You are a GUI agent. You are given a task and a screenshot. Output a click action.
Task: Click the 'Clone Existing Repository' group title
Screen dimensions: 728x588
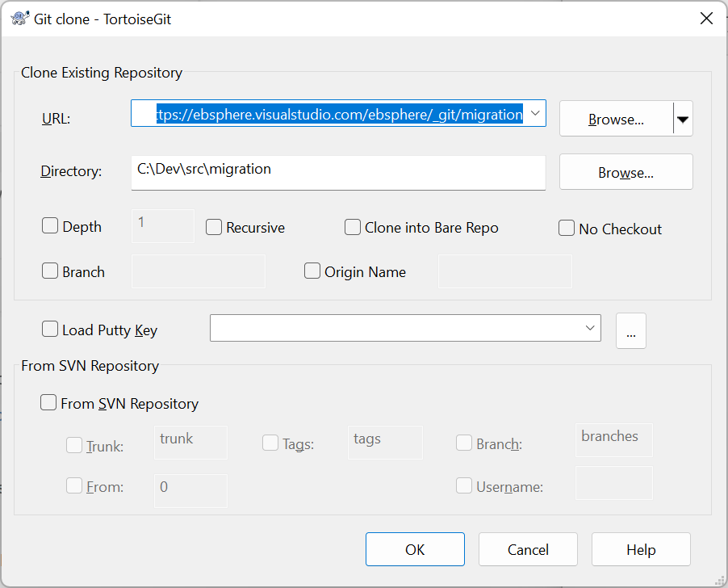(x=102, y=73)
